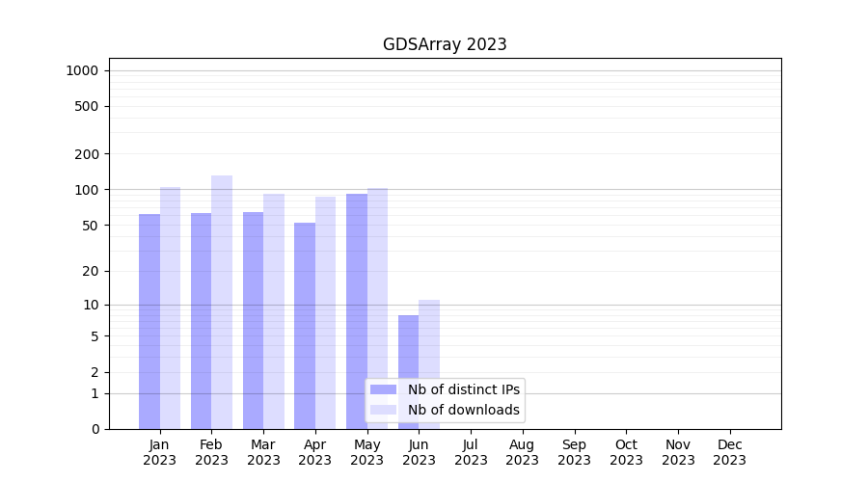The height and width of the screenshot is (482, 868).
Task: Click the Dec 2023 x-axis label
Action: point(730,452)
